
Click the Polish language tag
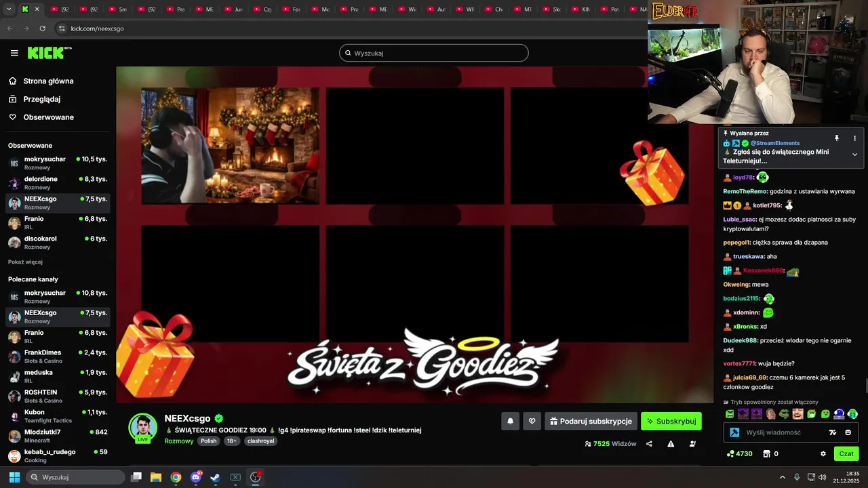coord(209,441)
